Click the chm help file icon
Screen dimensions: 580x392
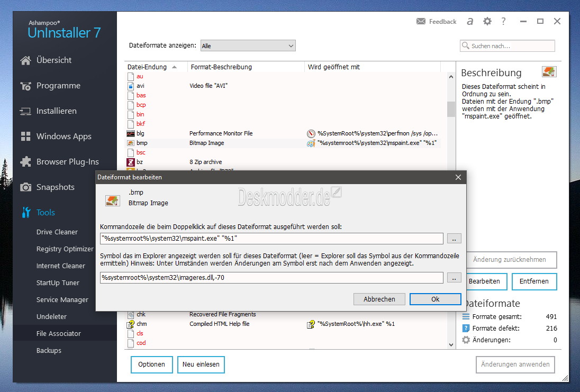pos(131,324)
